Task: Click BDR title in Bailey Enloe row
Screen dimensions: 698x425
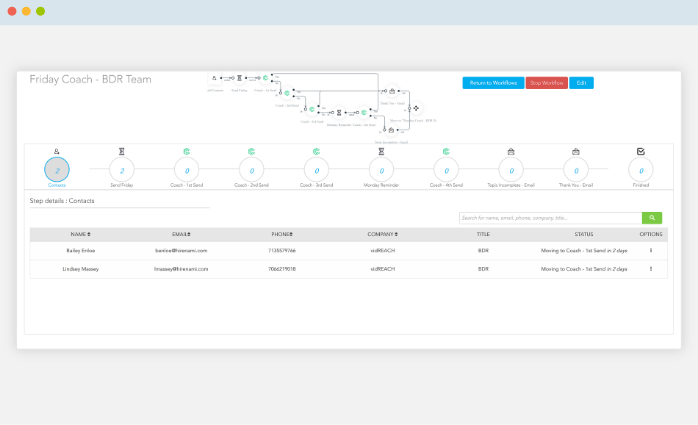Action: tap(483, 251)
